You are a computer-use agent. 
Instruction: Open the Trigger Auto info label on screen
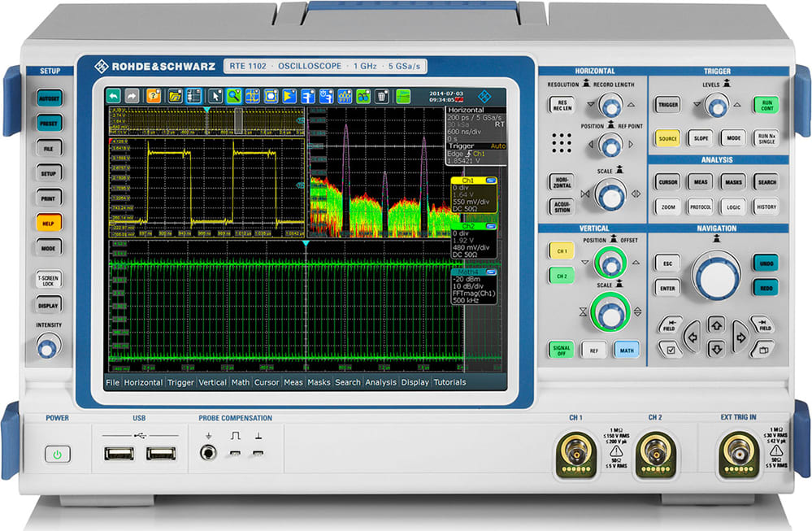click(476, 146)
